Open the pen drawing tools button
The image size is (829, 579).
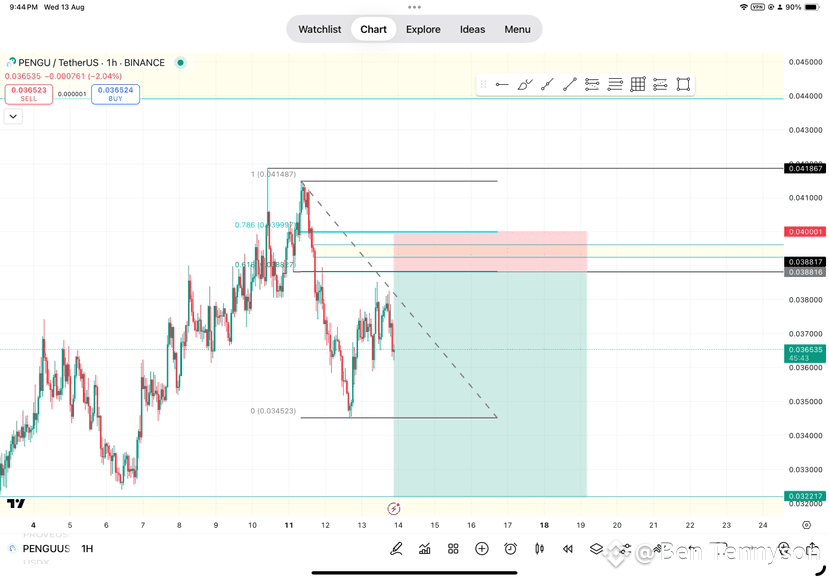pos(396,549)
